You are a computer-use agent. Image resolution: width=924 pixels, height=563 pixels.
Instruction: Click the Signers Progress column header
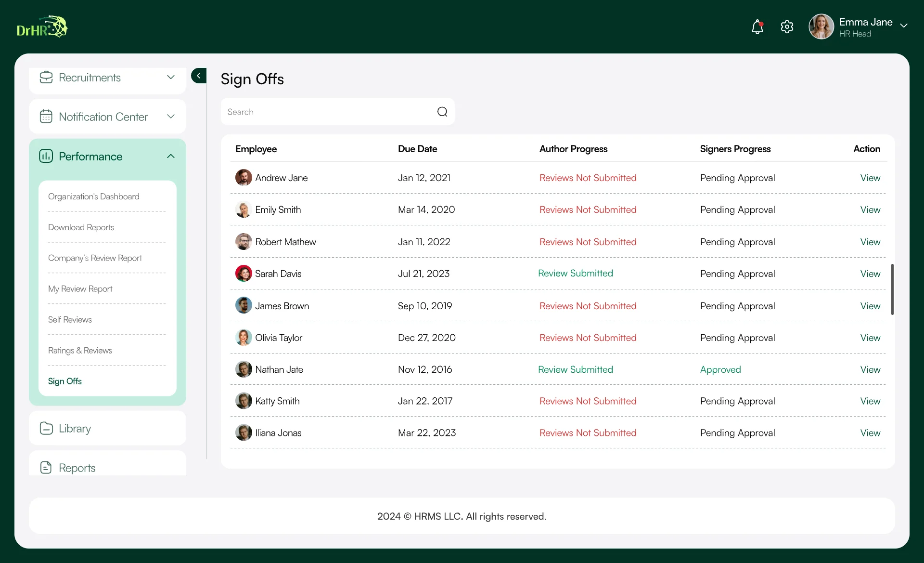pyautogui.click(x=735, y=149)
